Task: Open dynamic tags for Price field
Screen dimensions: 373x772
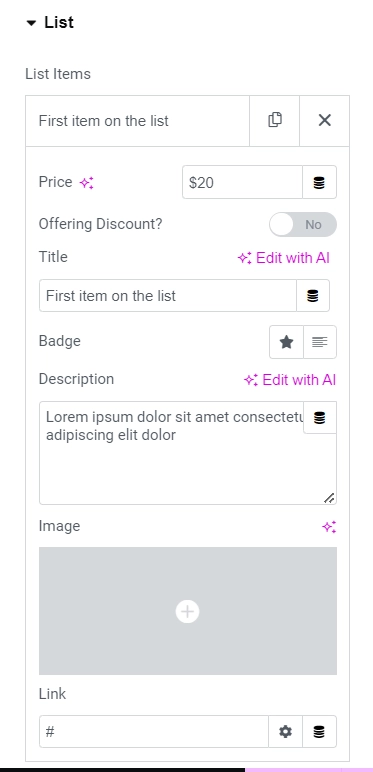Action: 319,183
